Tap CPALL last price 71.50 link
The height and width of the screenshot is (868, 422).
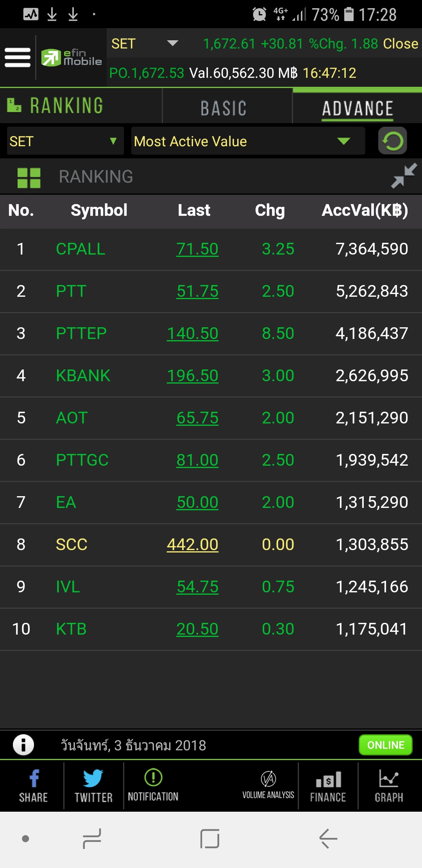pos(197,249)
